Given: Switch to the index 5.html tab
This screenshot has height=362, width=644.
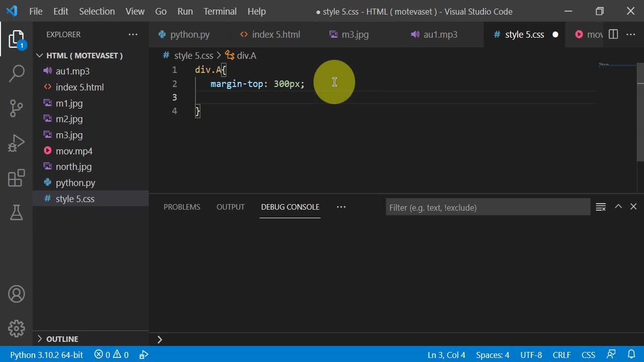Looking at the screenshot, I should (275, 34).
